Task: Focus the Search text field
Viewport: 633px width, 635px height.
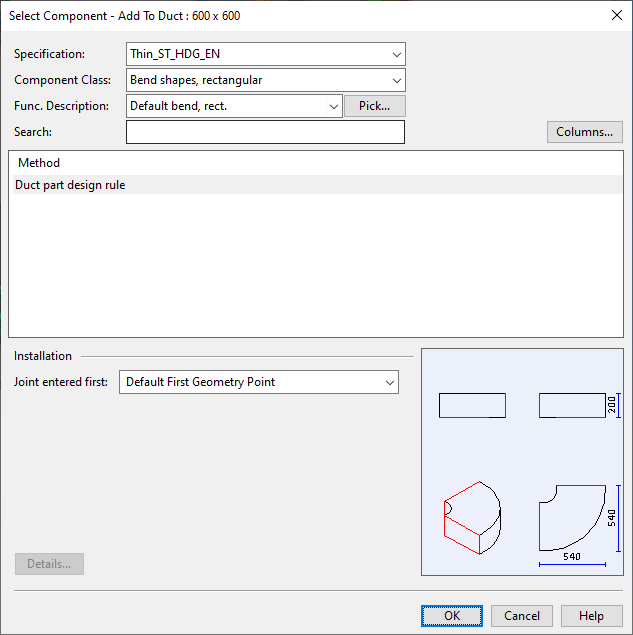Action: click(x=265, y=132)
